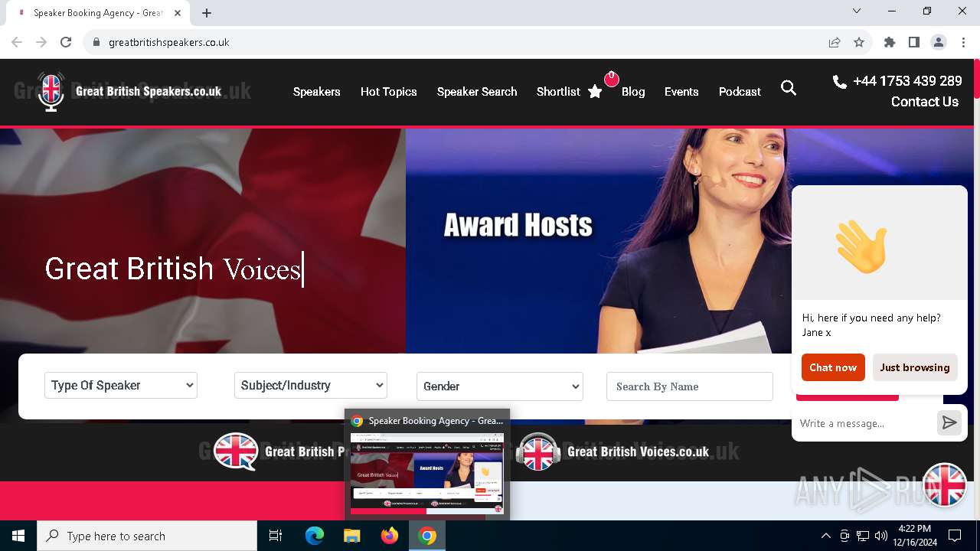
Task: Show hidden system tray icons
Action: click(x=825, y=536)
